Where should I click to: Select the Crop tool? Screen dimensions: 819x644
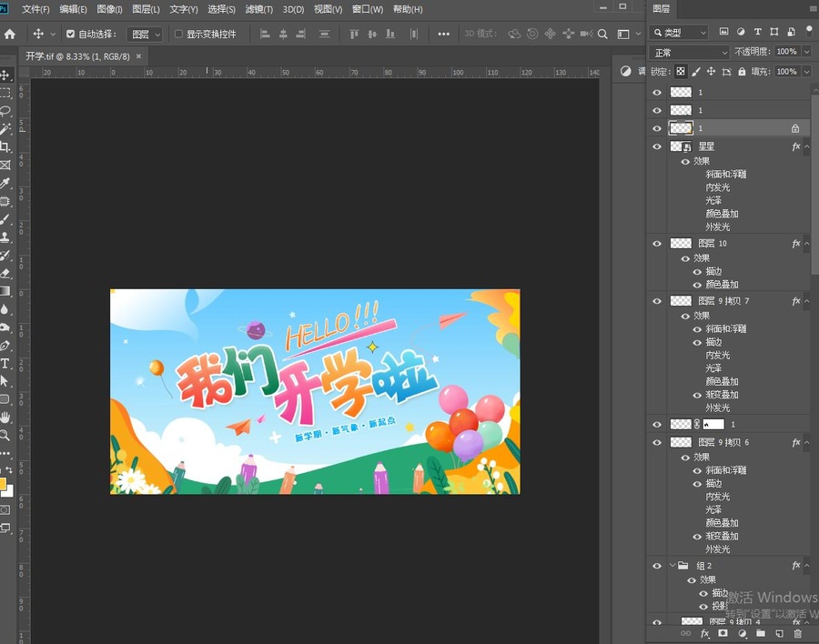5,146
